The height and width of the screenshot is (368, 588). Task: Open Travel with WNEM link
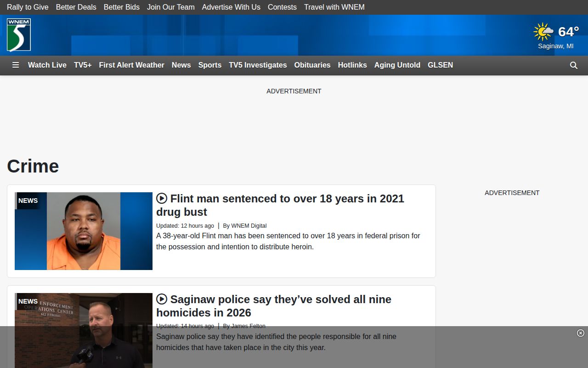334,7
